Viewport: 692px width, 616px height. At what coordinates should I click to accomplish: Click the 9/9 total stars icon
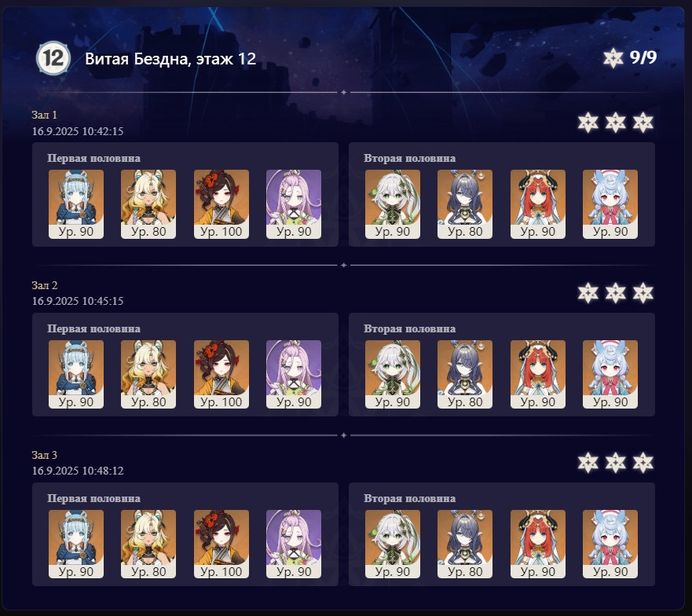(x=613, y=58)
